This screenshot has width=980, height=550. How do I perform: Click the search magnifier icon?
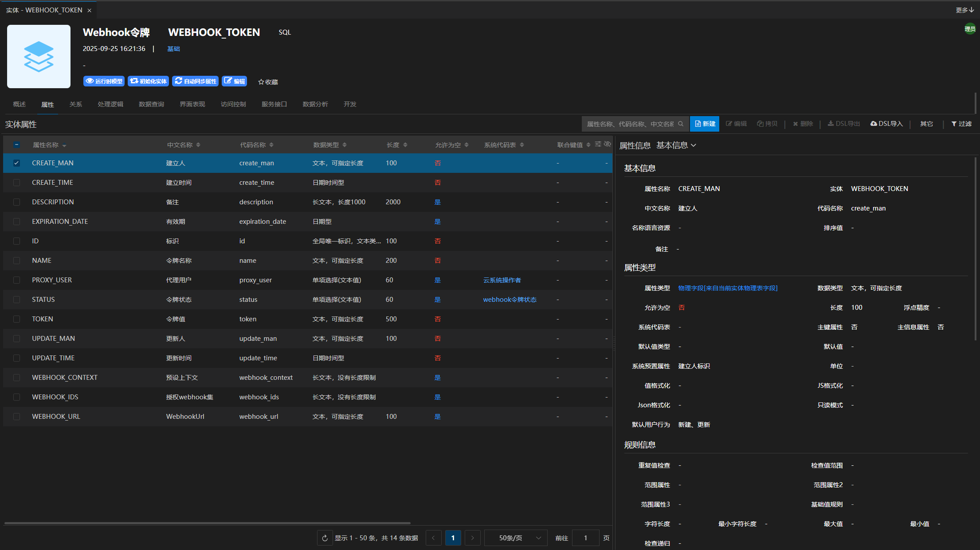681,124
